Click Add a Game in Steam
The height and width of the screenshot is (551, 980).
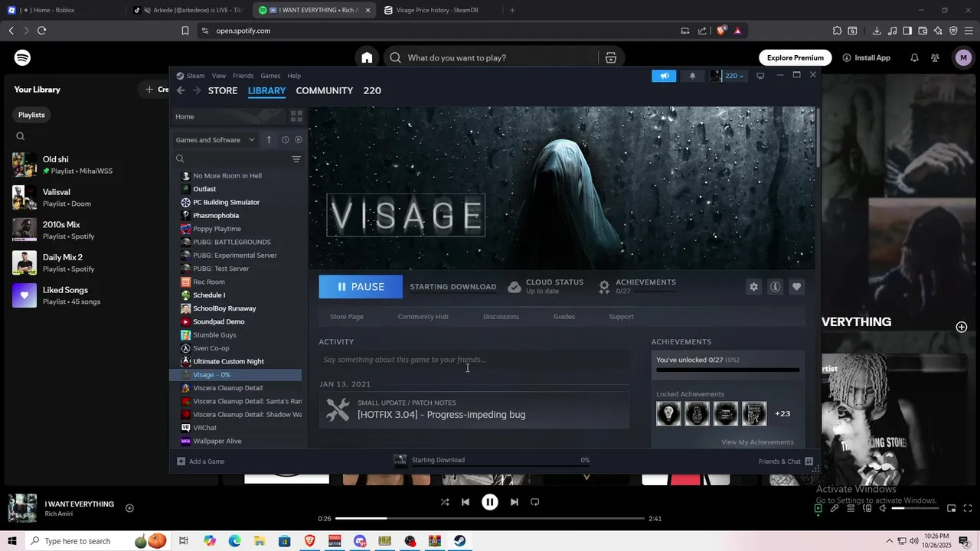tap(201, 461)
